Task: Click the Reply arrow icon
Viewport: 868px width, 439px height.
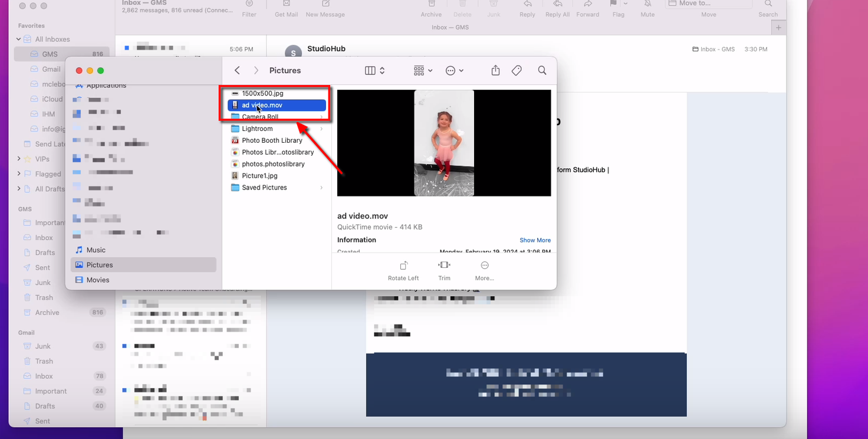Action: click(x=527, y=4)
